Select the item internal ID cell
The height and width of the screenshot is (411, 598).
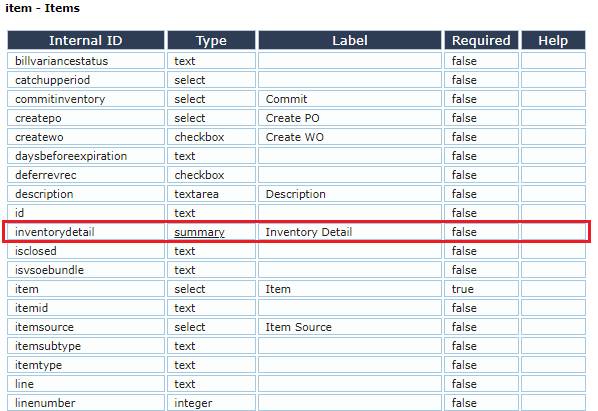coord(86,289)
